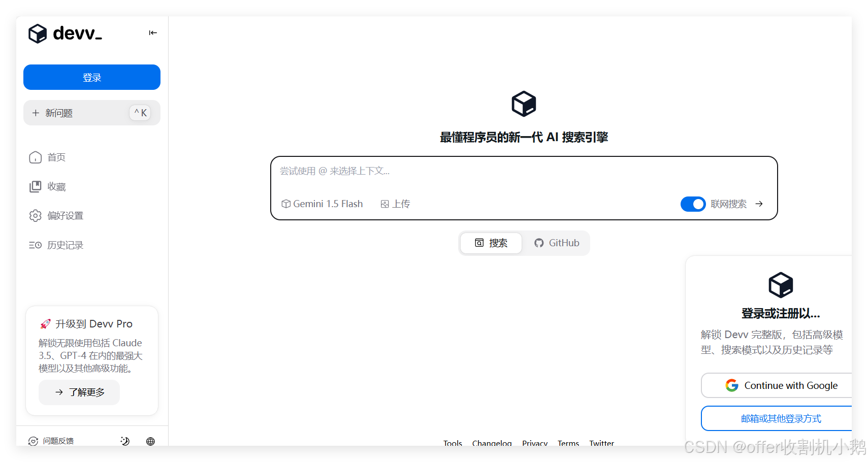Open Tools footer link
Viewport: 868px width, 462px height.
pyautogui.click(x=453, y=443)
